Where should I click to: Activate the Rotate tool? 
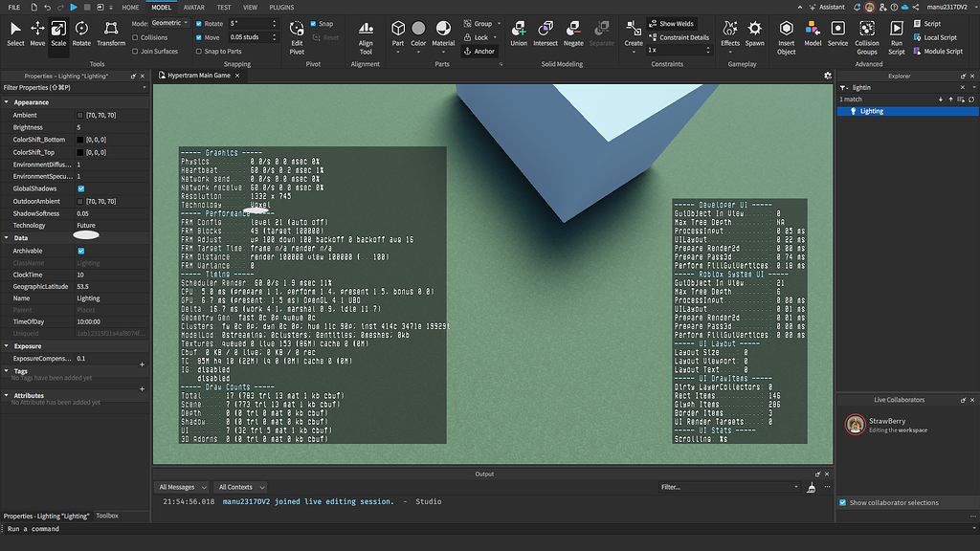[x=82, y=29]
